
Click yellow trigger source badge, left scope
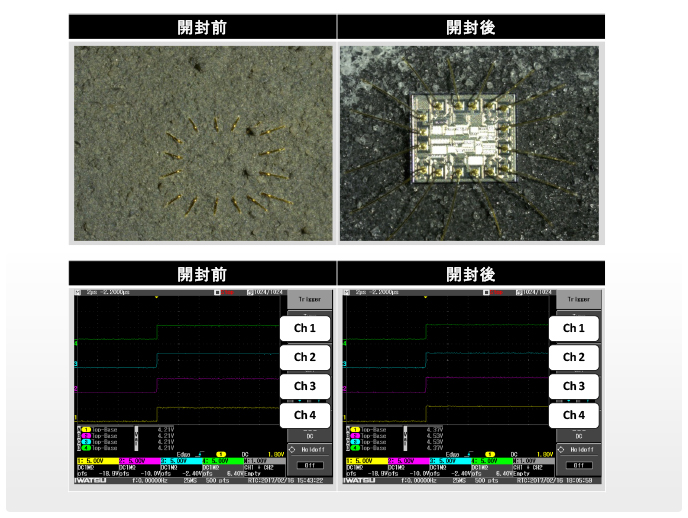(221, 454)
